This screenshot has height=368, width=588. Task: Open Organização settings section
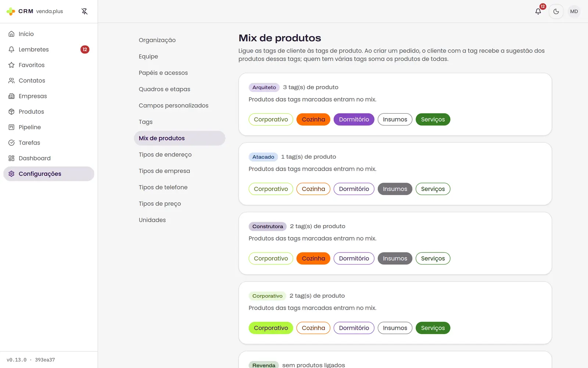coord(180,40)
